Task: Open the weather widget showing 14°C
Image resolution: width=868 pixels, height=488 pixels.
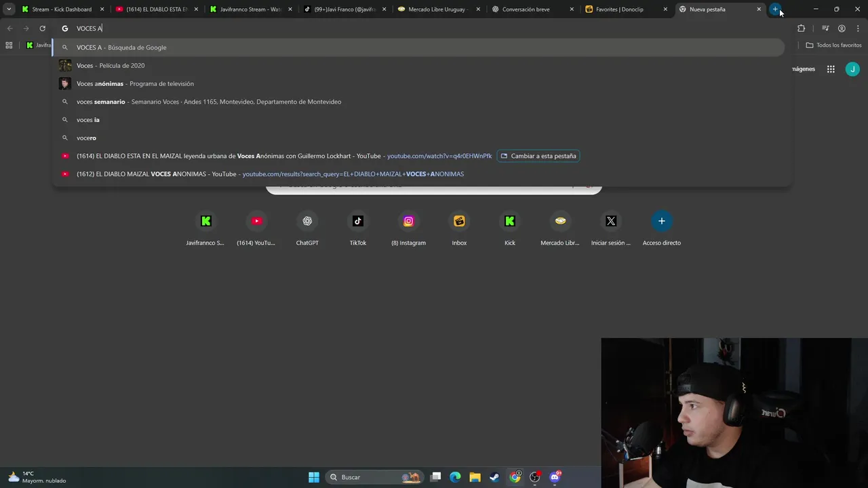Action: pos(37,477)
